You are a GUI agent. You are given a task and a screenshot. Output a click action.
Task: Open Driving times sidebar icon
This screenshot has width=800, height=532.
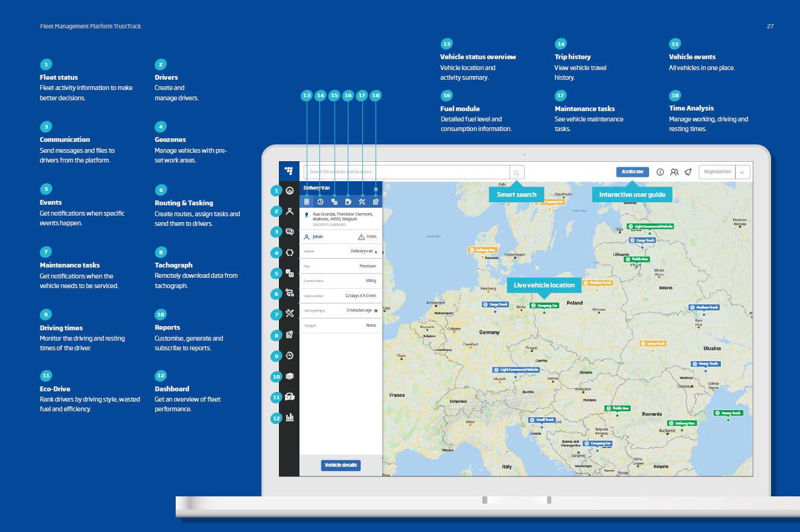(290, 356)
